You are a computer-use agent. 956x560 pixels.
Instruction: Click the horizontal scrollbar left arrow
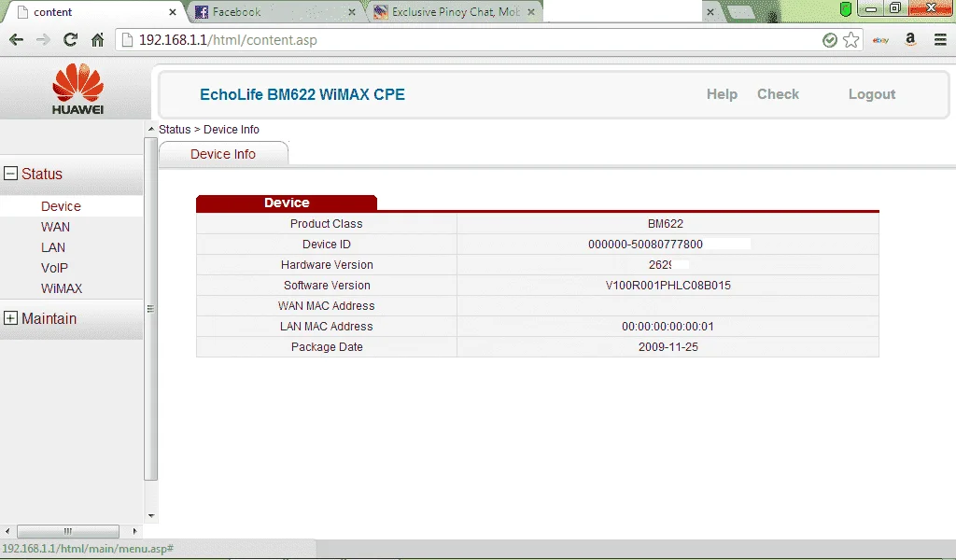pyautogui.click(x=7, y=531)
